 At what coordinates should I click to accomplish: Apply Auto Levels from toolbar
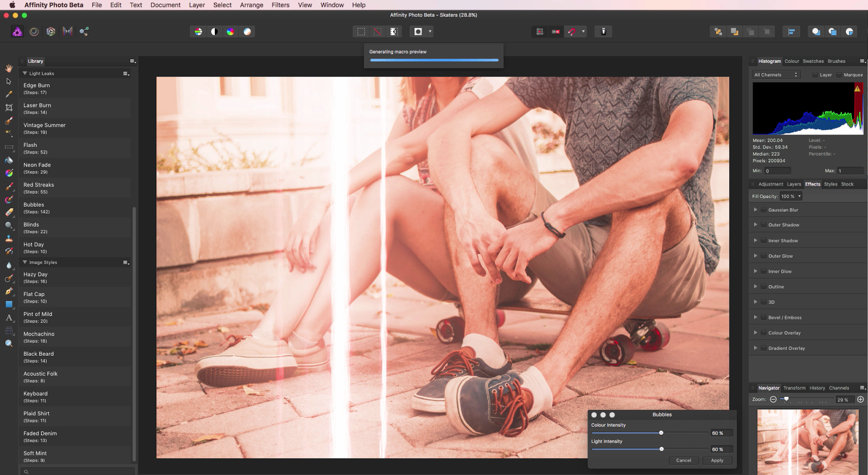point(199,31)
